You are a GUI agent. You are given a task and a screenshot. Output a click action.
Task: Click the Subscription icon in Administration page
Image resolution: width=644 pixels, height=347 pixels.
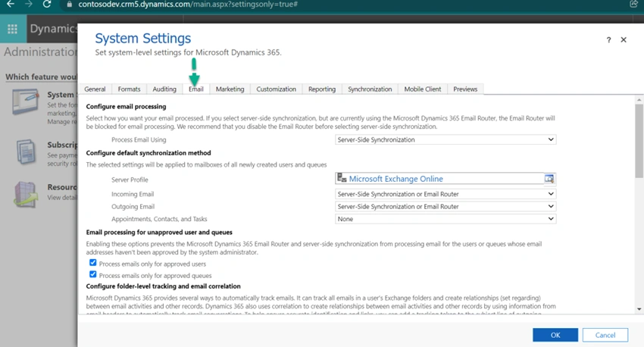(x=26, y=152)
